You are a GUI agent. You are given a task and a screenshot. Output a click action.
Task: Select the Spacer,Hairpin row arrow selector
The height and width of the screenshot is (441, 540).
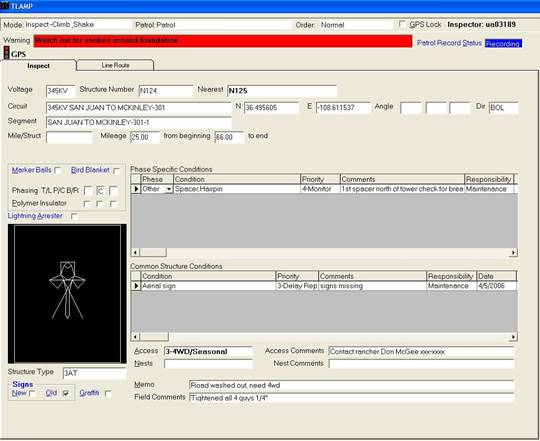[x=136, y=189]
